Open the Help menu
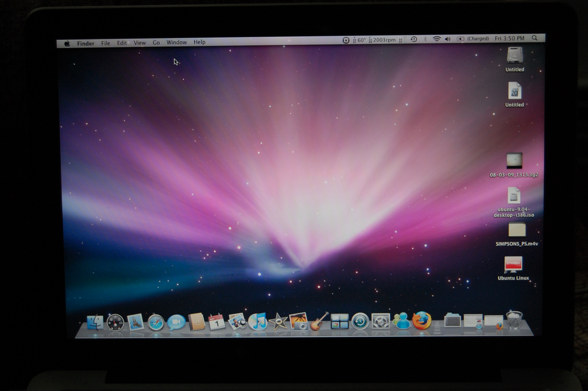Image resolution: width=588 pixels, height=391 pixels. tap(199, 42)
